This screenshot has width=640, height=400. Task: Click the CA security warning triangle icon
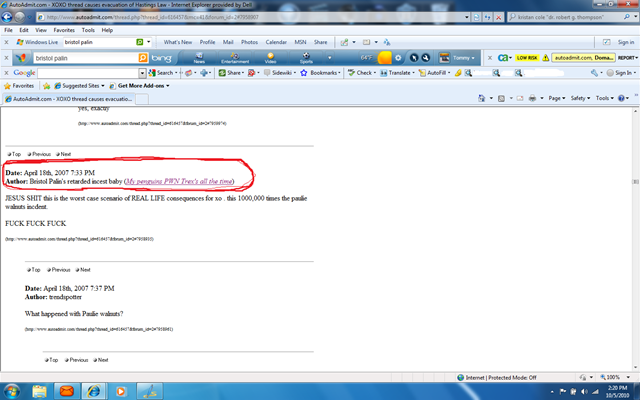(x=545, y=58)
